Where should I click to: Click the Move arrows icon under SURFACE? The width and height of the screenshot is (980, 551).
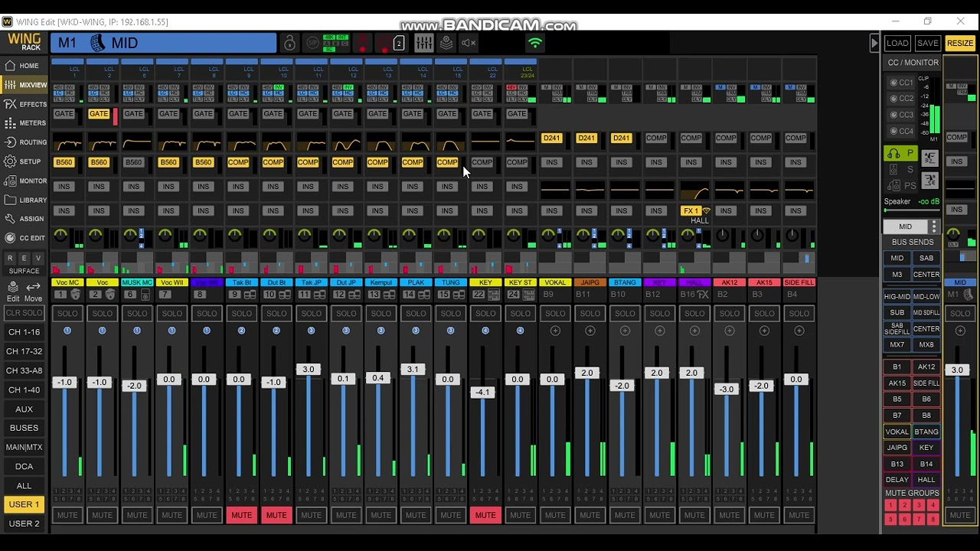tap(34, 292)
